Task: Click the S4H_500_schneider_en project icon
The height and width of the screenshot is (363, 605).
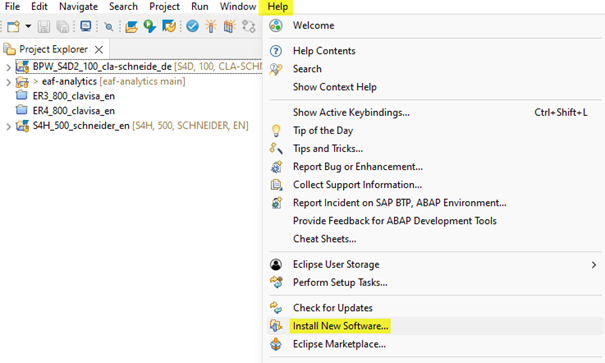Action: point(22,126)
